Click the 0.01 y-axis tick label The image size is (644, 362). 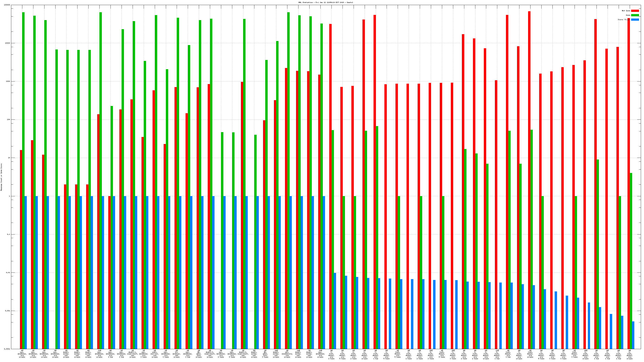[8, 273]
